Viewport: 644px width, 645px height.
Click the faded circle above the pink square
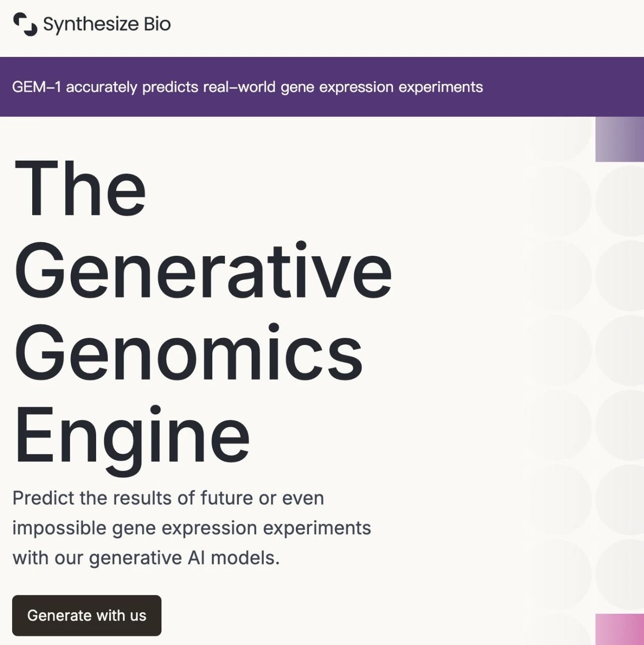pyautogui.click(x=620, y=574)
